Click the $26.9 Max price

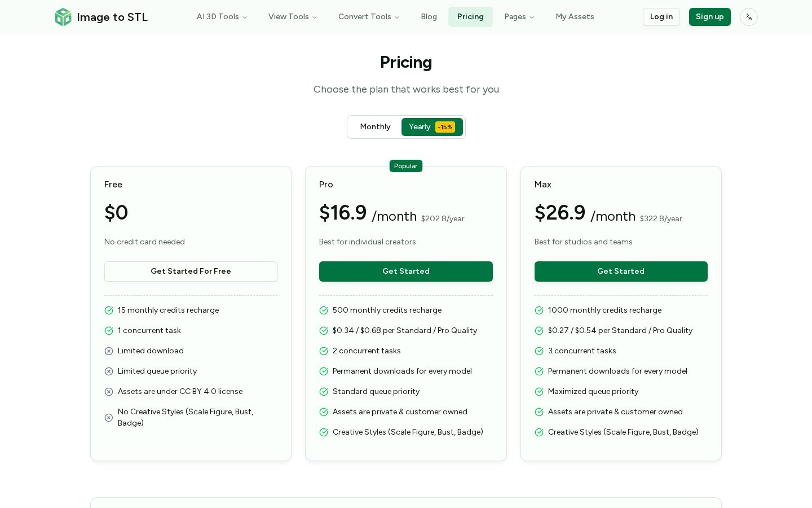tap(560, 213)
